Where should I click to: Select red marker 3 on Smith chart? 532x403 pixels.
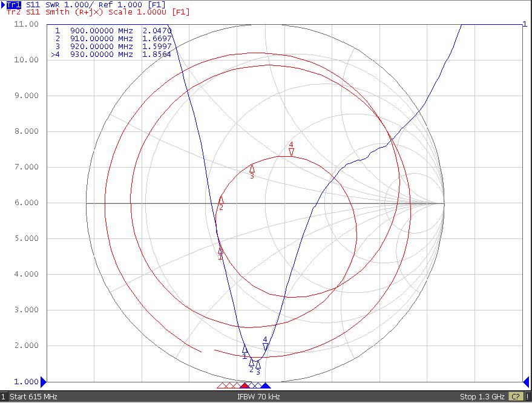tap(252, 168)
